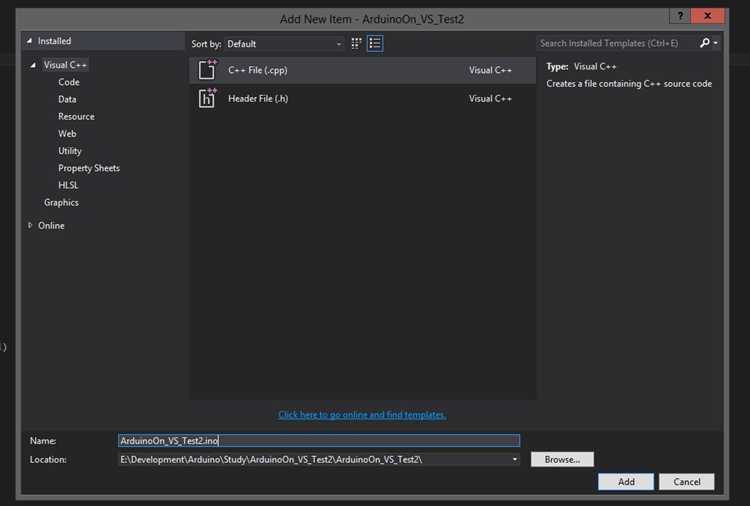
Task: Open the online templates link
Action: tap(362, 415)
